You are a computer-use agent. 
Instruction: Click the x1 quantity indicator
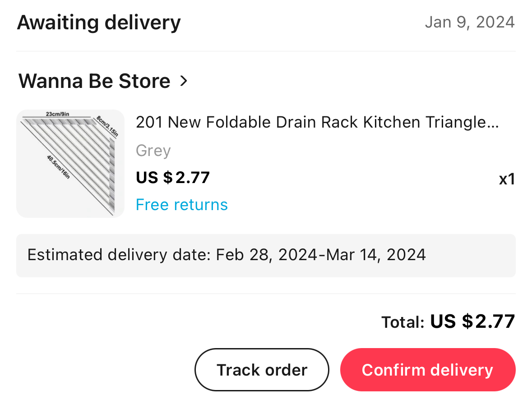tap(507, 179)
